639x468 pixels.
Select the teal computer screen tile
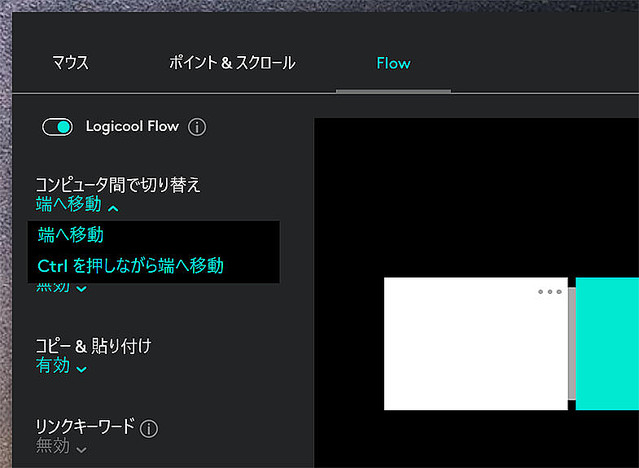click(607, 344)
